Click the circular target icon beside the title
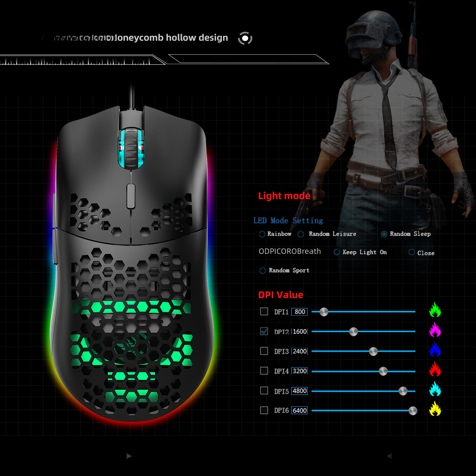The width and height of the screenshot is (476, 476). point(245,38)
